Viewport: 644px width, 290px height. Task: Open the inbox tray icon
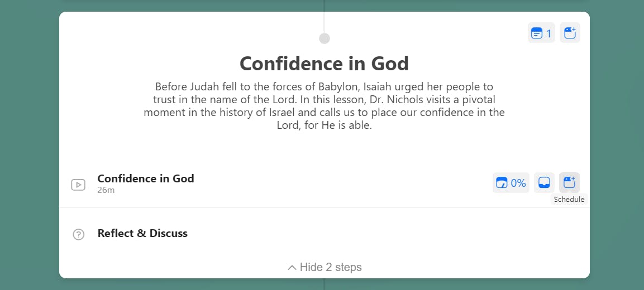544,182
